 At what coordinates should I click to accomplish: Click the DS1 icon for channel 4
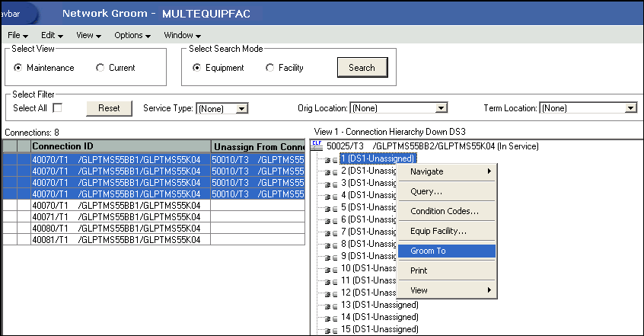point(331,197)
